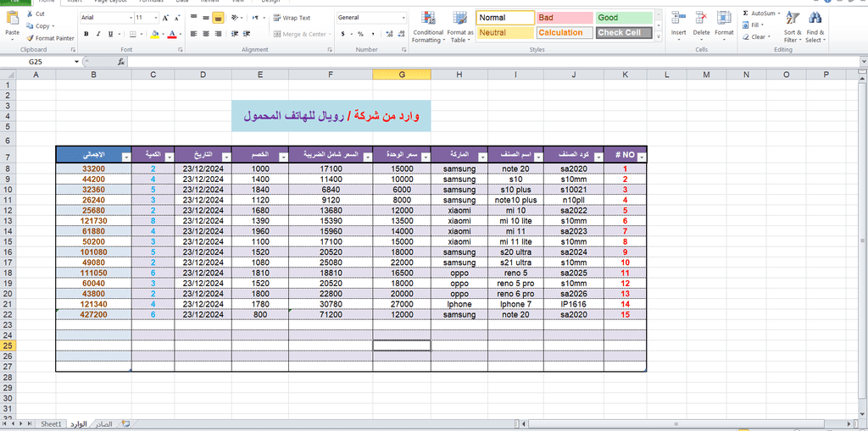
Task: Toggle top vertical alignment
Action: pyautogui.click(x=194, y=18)
